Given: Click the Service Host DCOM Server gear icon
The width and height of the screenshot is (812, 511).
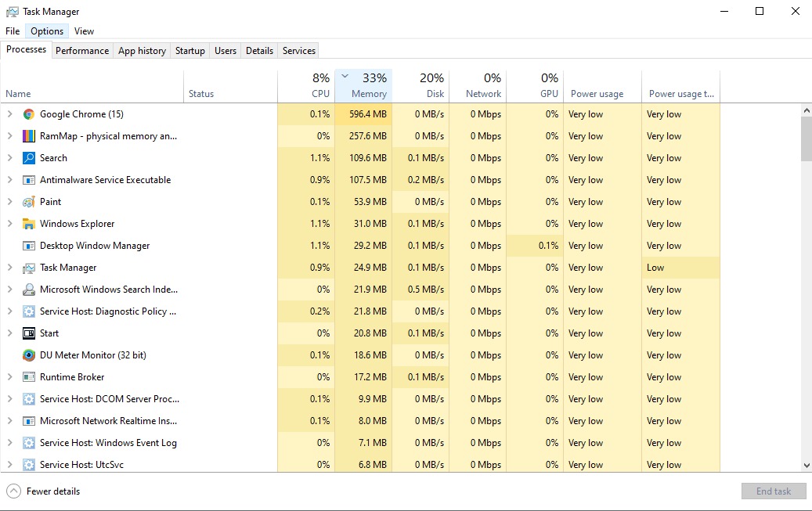Looking at the screenshot, I should (28, 399).
